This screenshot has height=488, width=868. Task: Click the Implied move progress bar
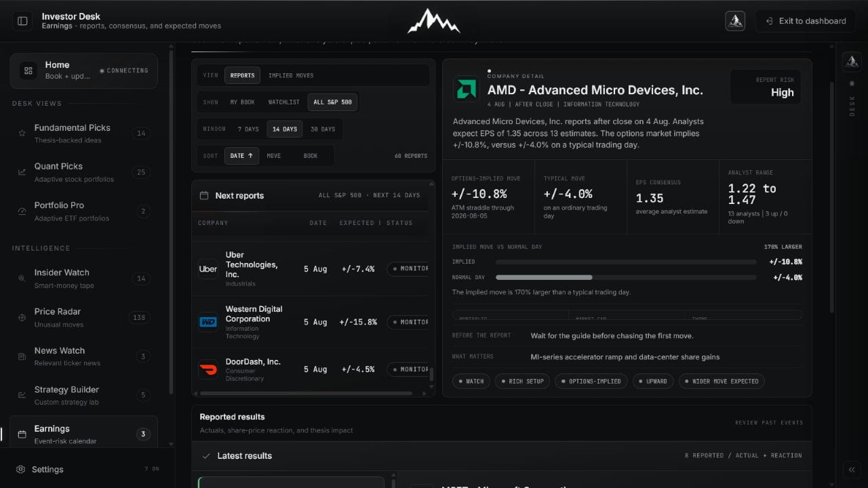[626, 262]
